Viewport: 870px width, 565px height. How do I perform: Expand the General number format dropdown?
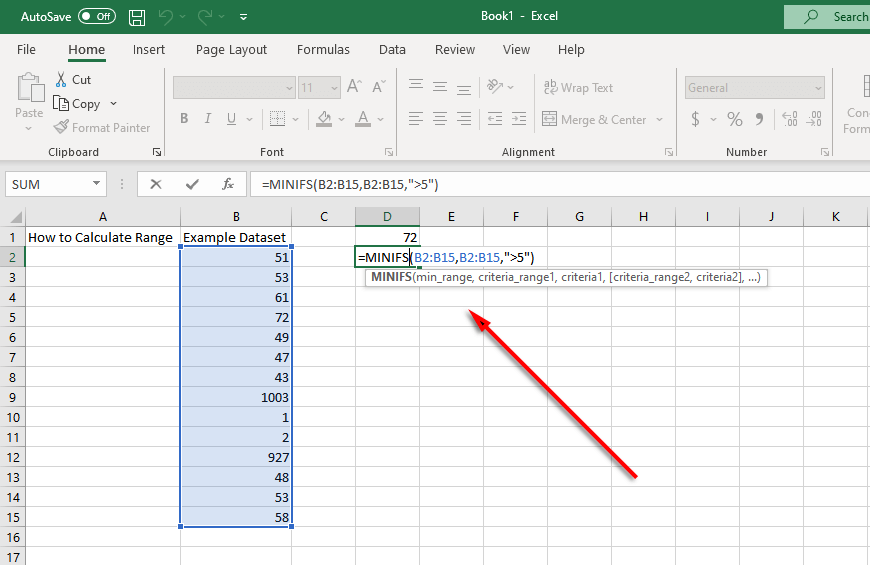[x=818, y=88]
